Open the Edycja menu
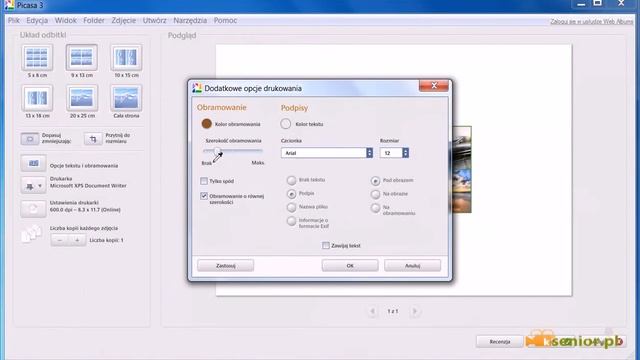The image size is (640, 360). [37, 20]
